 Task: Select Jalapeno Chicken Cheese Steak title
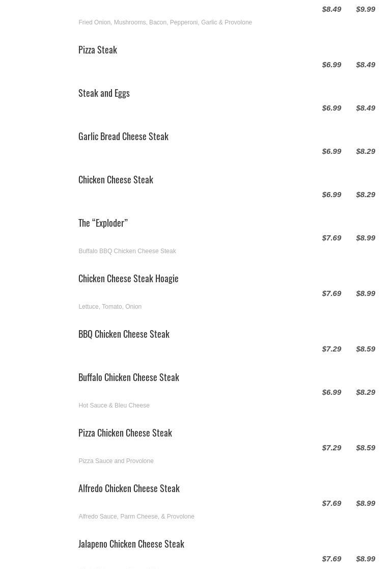tap(131, 544)
